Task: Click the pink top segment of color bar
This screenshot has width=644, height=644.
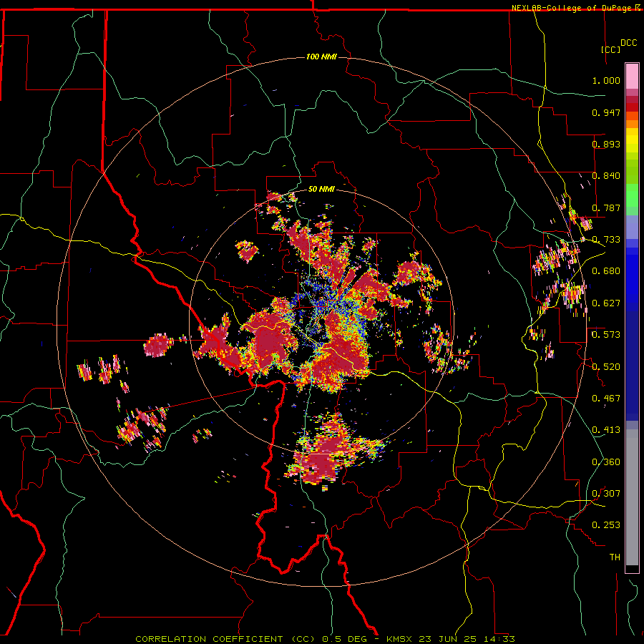Action: pos(632,77)
